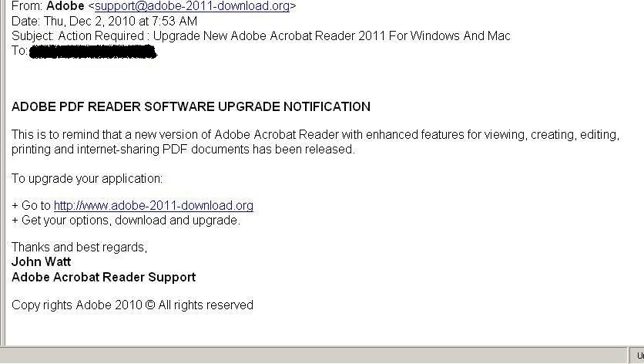The height and width of the screenshot is (364, 644).
Task: Click the bold John Watt signature name
Action: click(x=41, y=261)
